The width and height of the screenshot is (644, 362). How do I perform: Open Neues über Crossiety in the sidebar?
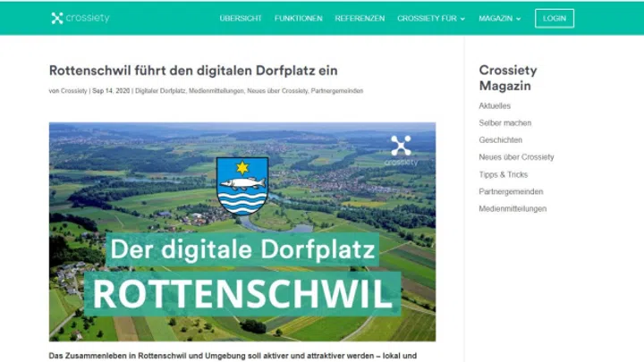516,156
